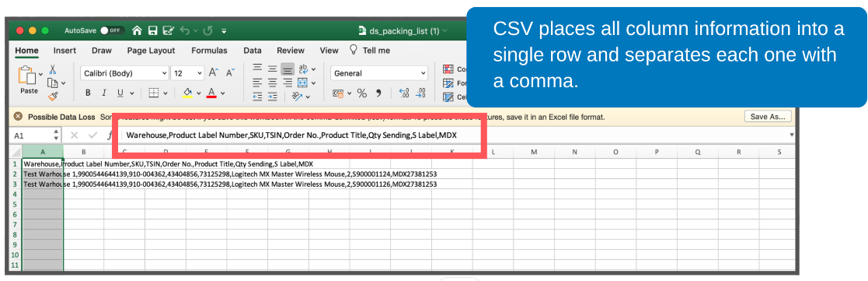Open the Format as Table icon

pyautogui.click(x=448, y=83)
